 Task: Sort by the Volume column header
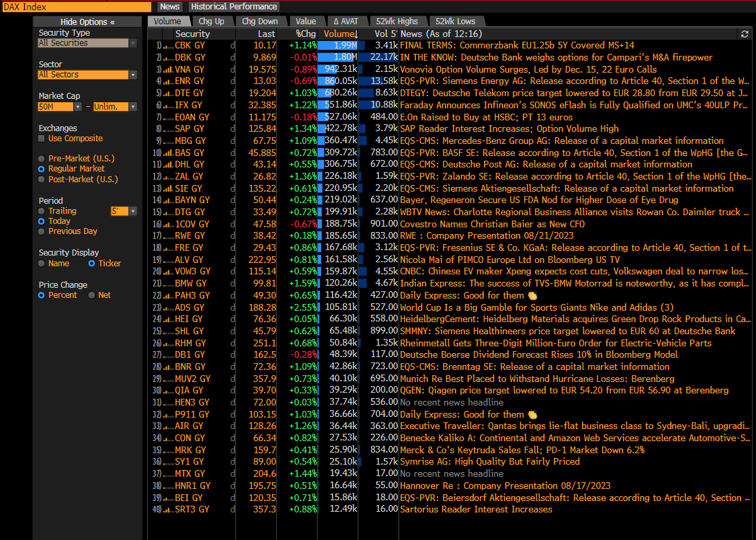(341, 34)
